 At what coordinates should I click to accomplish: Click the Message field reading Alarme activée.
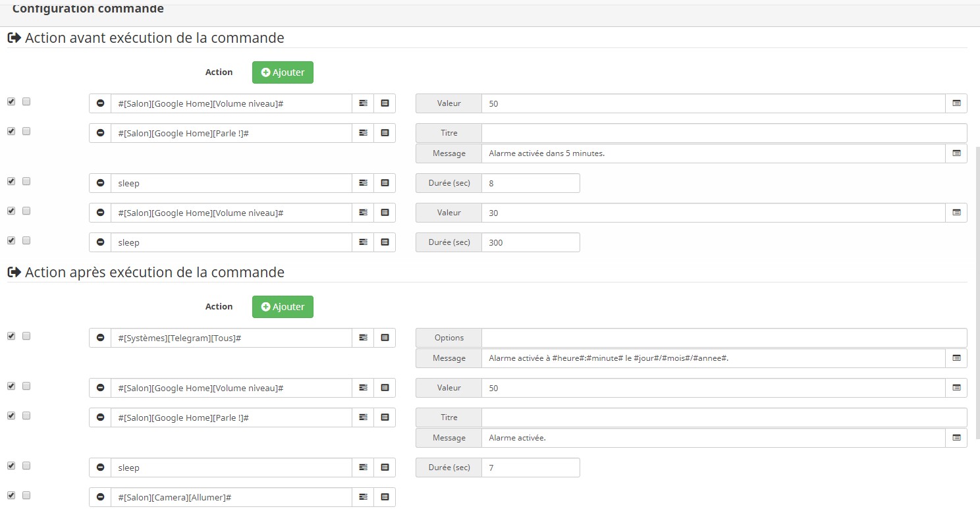pyautogui.click(x=713, y=438)
